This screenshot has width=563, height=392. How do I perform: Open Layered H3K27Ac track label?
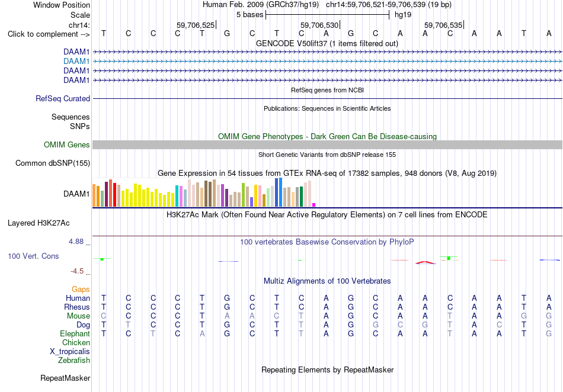pos(39,223)
